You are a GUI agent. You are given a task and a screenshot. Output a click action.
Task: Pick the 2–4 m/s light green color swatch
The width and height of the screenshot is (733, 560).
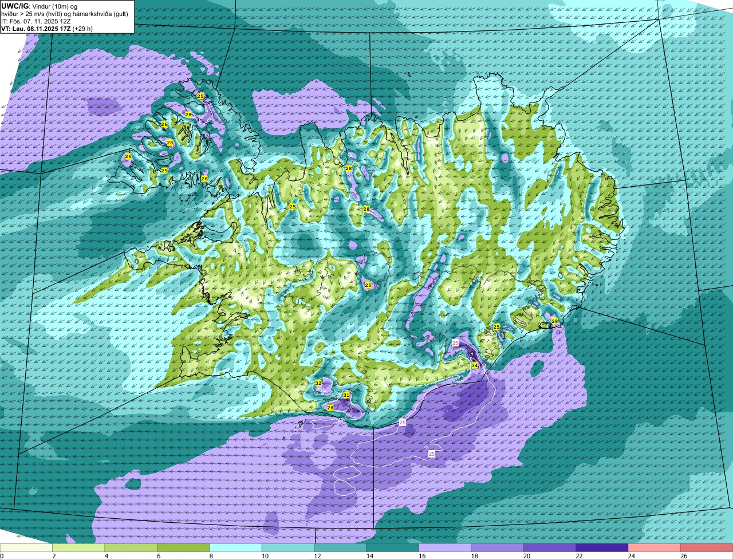(x=78, y=547)
